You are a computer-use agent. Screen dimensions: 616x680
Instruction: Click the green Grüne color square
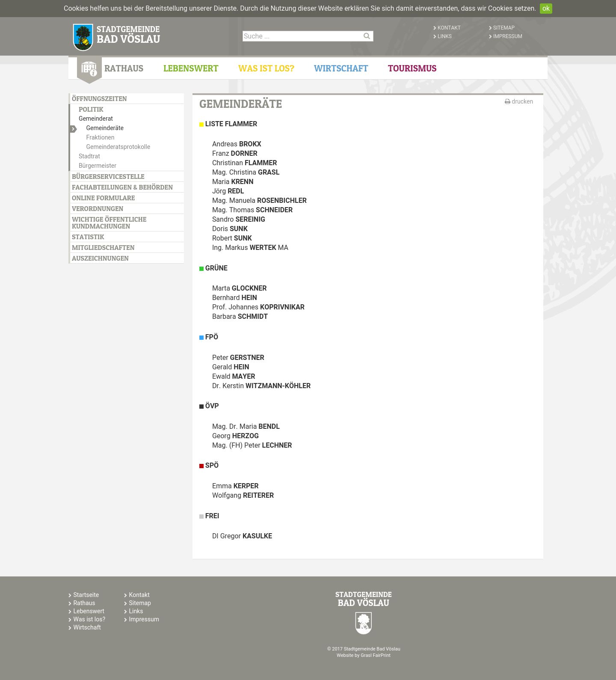tap(201, 269)
